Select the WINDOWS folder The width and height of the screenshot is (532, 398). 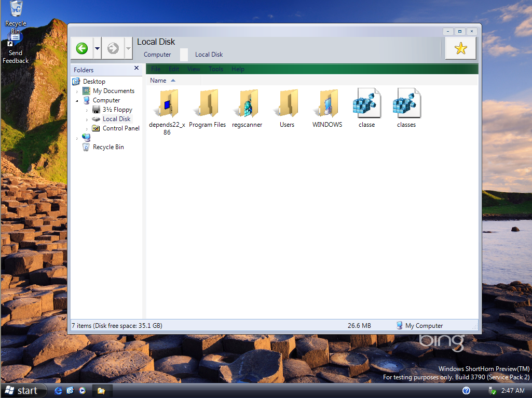coord(327,108)
